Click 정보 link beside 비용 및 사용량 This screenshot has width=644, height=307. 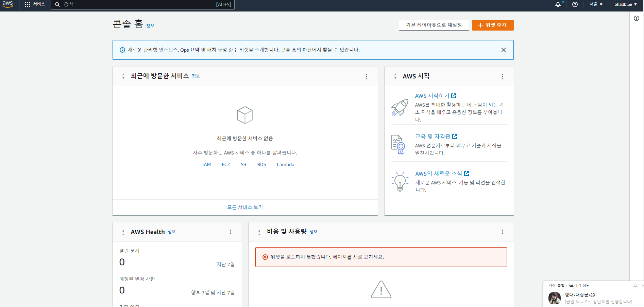coord(313,232)
